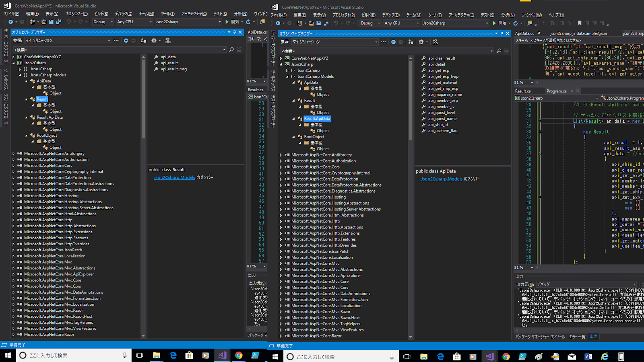Open Debug configuration dropdown in right window

pyautogui.click(x=370, y=23)
